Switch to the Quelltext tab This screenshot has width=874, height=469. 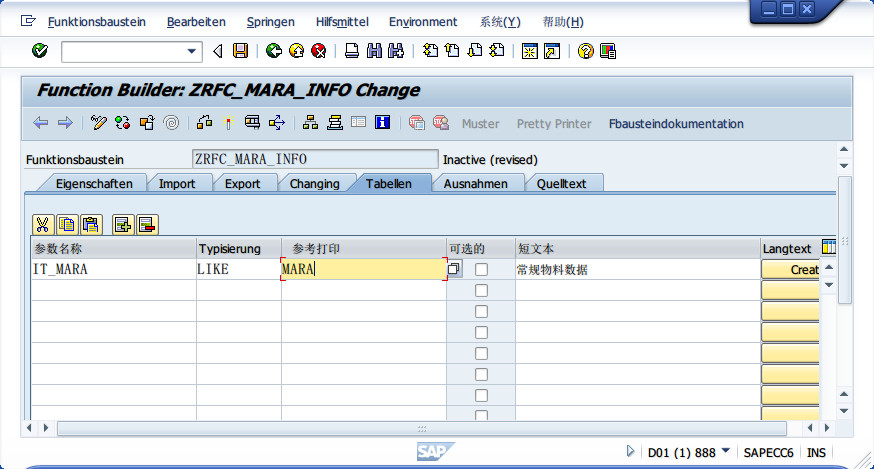coord(561,183)
